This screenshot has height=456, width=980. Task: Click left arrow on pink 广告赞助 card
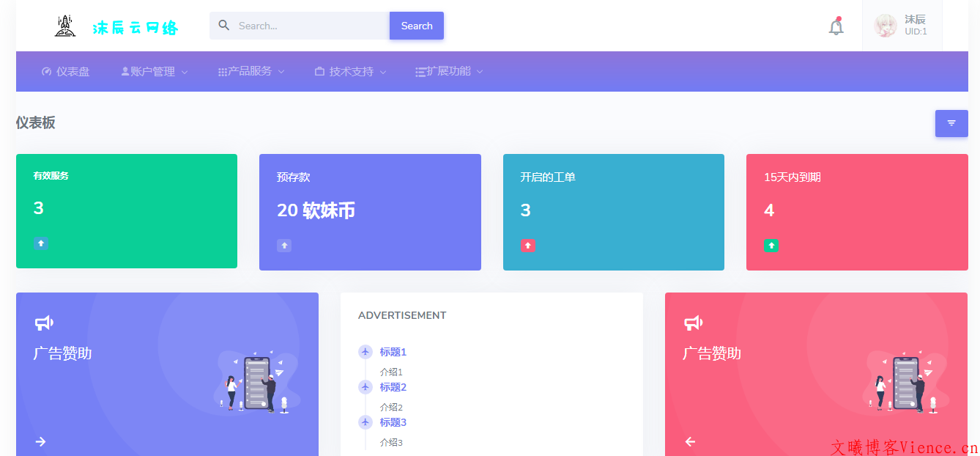[x=690, y=441]
